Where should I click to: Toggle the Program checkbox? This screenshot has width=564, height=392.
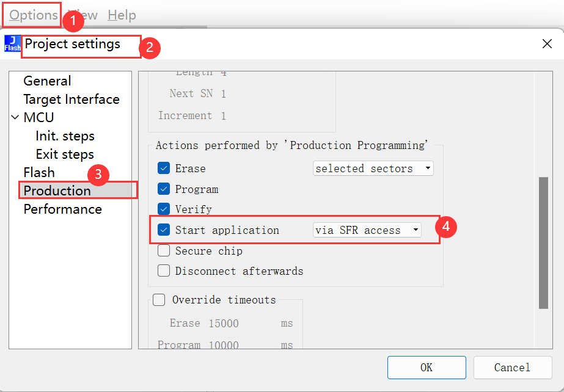tap(164, 189)
